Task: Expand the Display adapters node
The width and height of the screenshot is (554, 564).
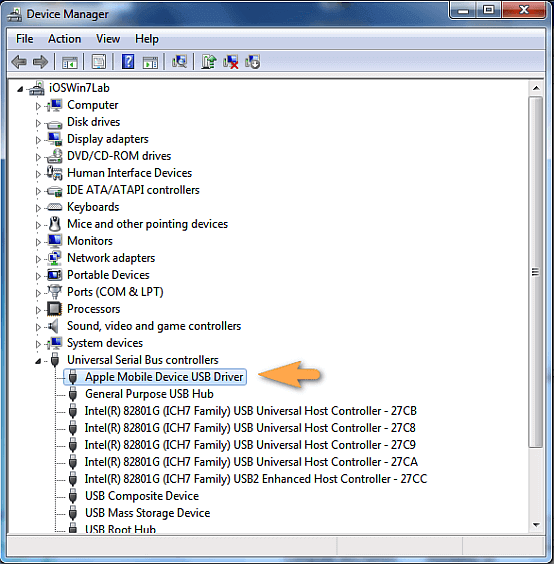Action: click(x=38, y=140)
